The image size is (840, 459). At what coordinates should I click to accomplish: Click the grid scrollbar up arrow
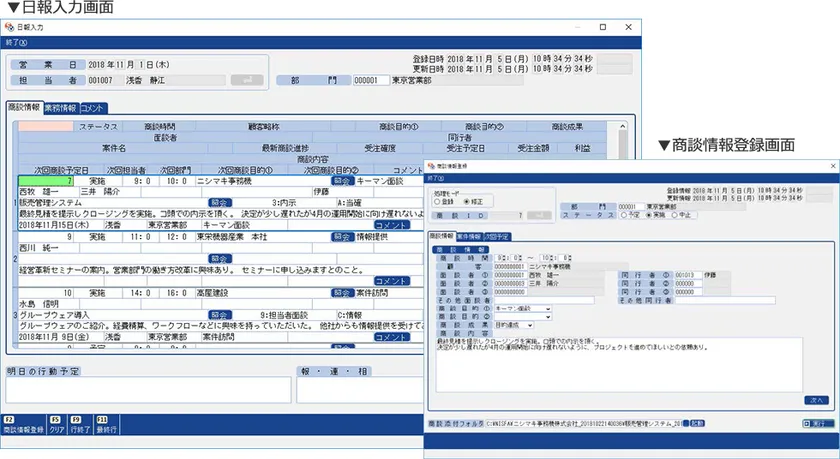pos(622,126)
